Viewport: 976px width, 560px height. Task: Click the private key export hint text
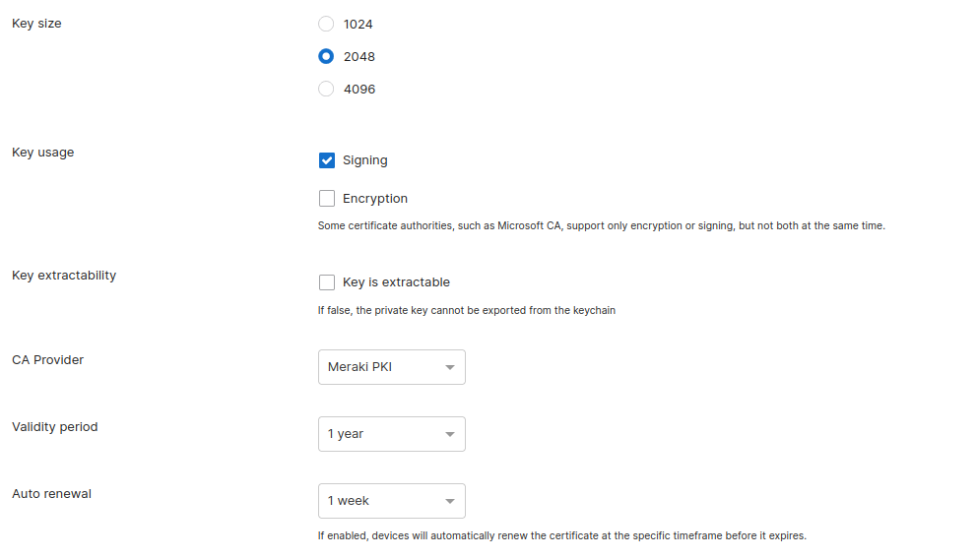coord(466,311)
